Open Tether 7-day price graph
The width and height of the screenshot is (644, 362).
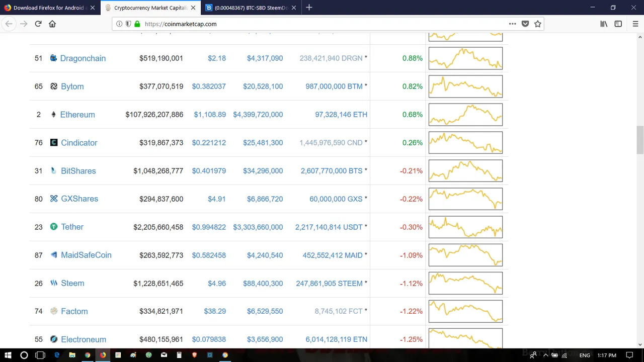[465, 227]
